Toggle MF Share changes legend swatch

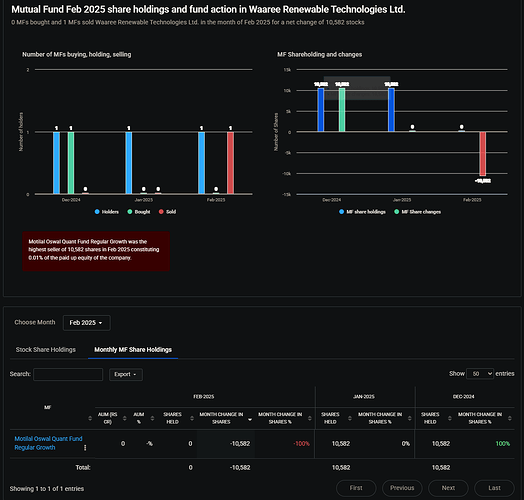click(397, 212)
